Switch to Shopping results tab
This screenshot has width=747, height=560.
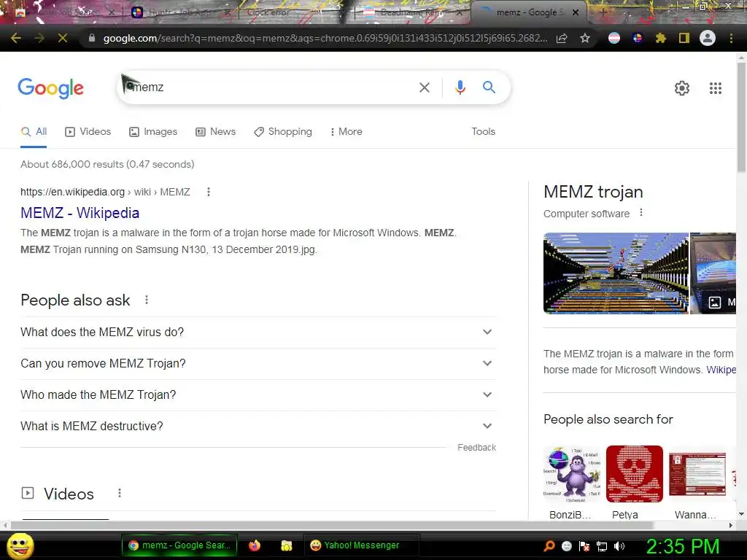coord(283,131)
